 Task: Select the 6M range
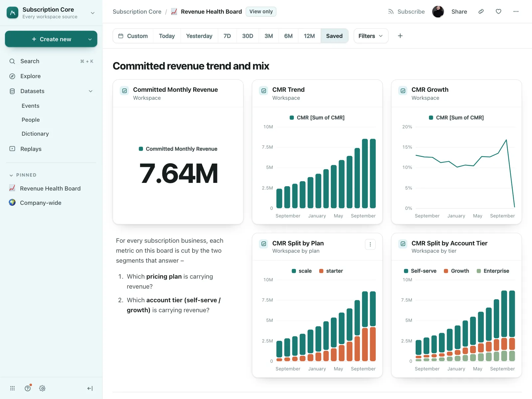point(288,36)
